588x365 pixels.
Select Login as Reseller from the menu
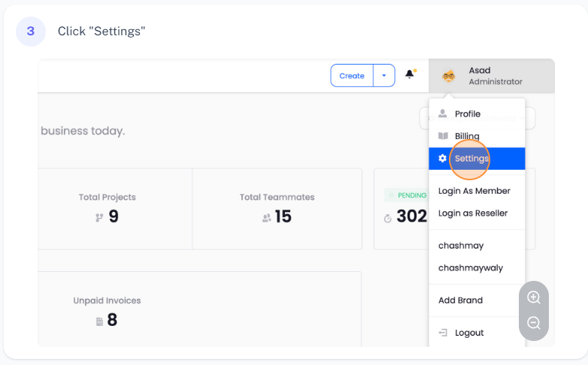472,213
